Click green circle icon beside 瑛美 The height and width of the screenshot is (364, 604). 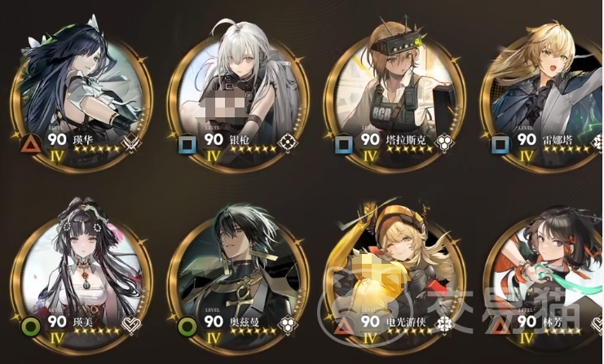tap(31, 327)
